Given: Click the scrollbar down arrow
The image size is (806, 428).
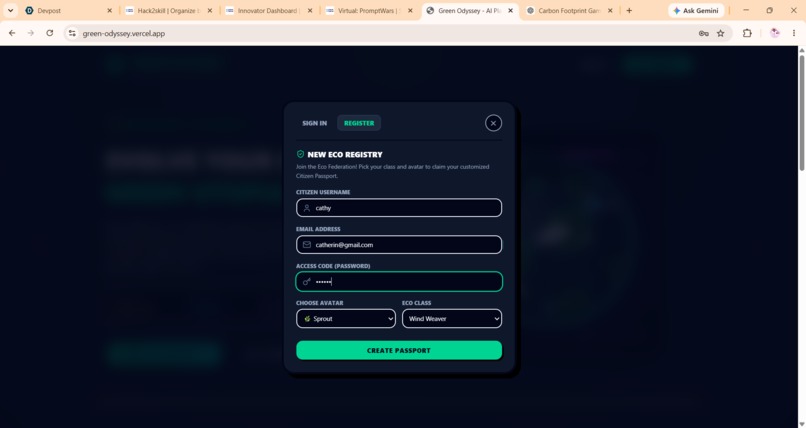Looking at the screenshot, I should pyautogui.click(x=801, y=424).
